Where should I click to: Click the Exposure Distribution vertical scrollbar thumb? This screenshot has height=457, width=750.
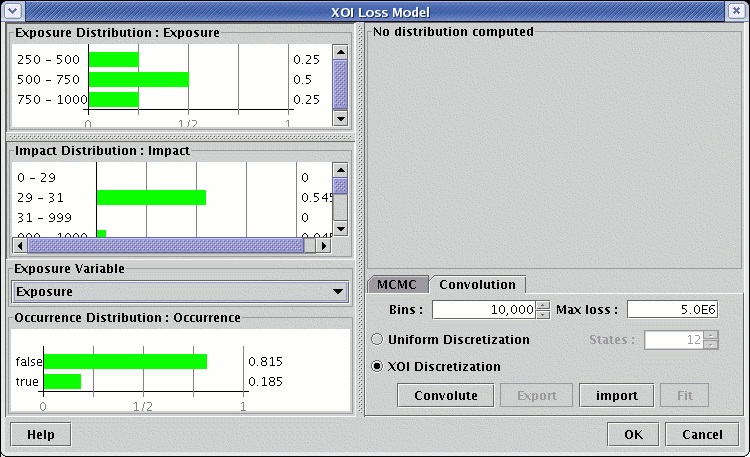click(x=340, y=84)
